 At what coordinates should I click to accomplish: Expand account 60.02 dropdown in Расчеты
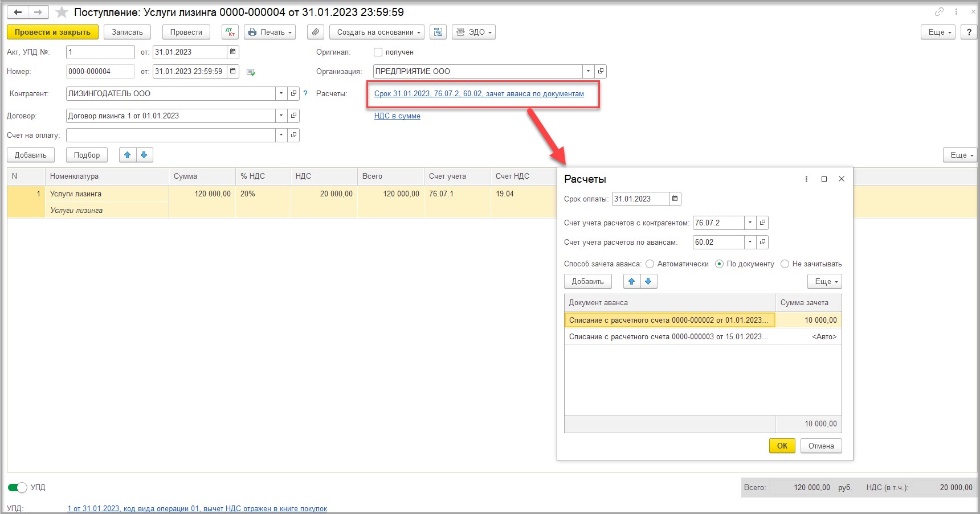point(750,242)
